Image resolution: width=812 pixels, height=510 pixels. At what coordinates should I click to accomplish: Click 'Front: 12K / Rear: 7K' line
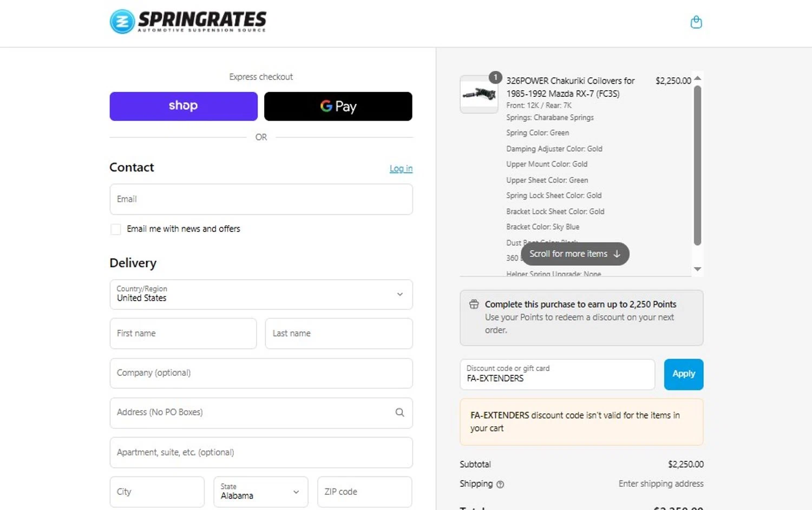pyautogui.click(x=539, y=105)
